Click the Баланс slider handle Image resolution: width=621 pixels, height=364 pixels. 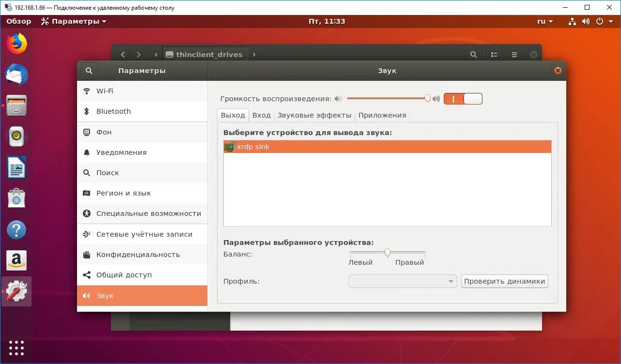tap(388, 252)
